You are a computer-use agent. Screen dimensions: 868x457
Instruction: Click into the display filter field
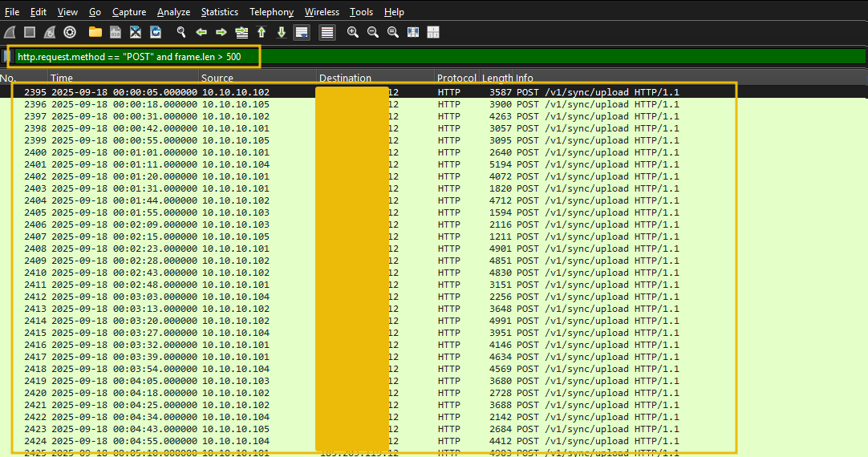tap(440, 56)
